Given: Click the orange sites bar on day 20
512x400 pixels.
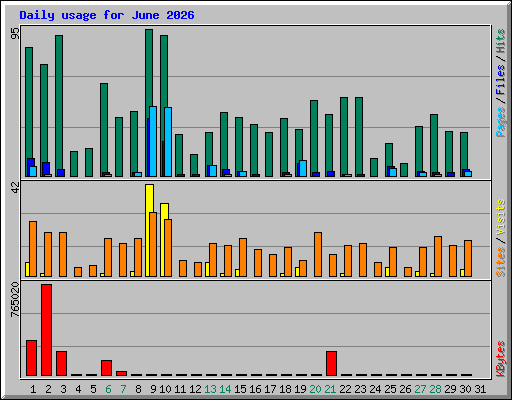Looking at the screenshot, I should point(318,254).
